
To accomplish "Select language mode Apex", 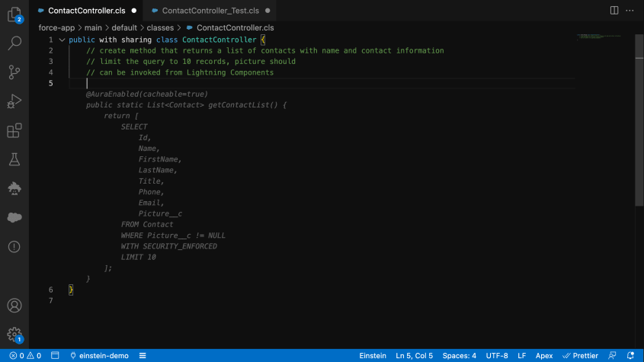I will point(544,356).
